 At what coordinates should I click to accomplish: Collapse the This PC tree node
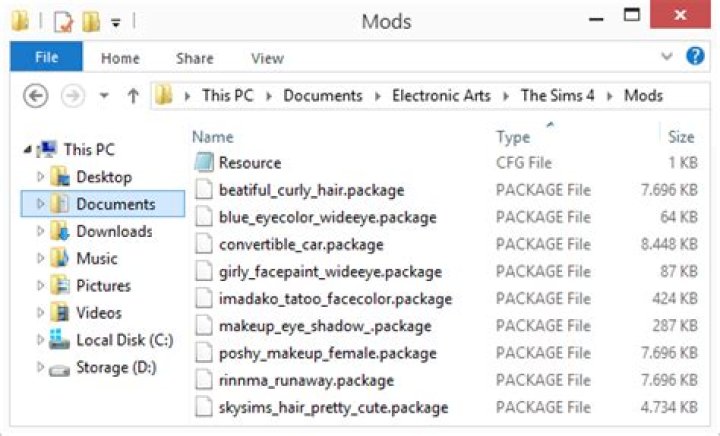point(26,150)
